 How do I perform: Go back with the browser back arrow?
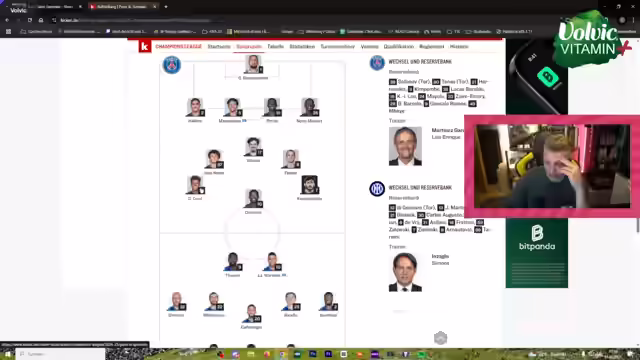7,20
